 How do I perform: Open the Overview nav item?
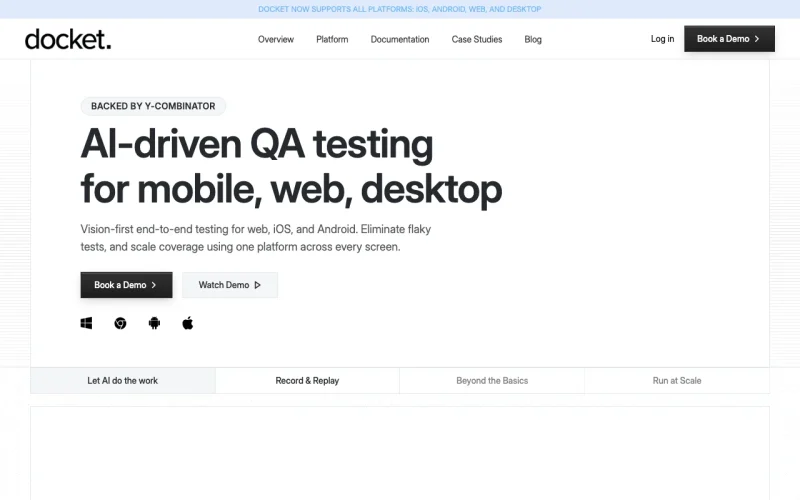276,39
